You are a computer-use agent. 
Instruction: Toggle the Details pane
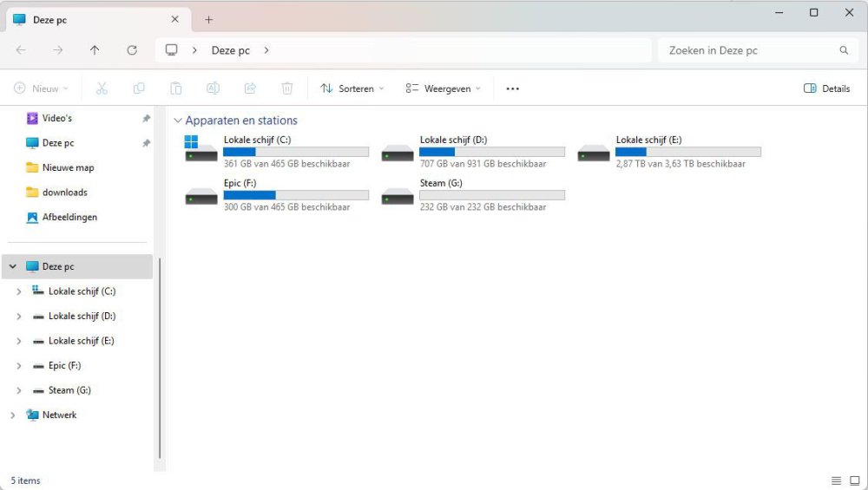click(x=826, y=88)
